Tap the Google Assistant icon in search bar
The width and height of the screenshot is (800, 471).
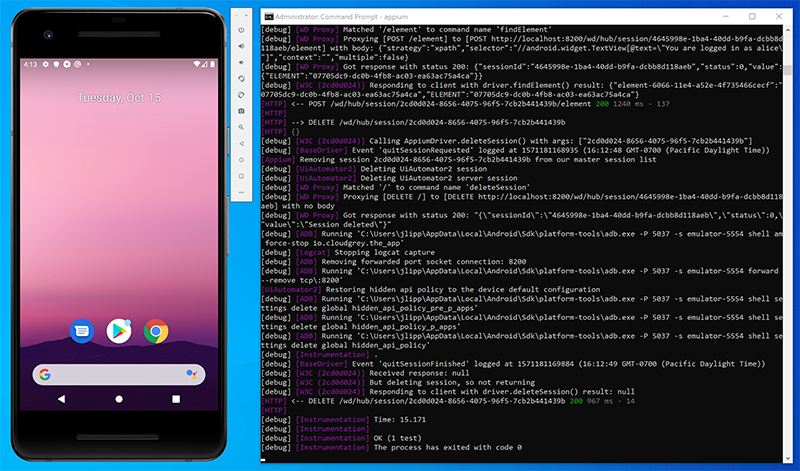pos(191,375)
